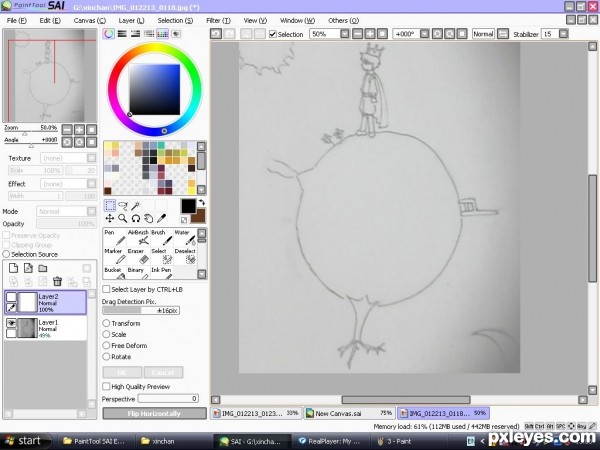The width and height of the screenshot is (600, 450).
Task: Select the Water tool
Action: pyautogui.click(x=185, y=238)
